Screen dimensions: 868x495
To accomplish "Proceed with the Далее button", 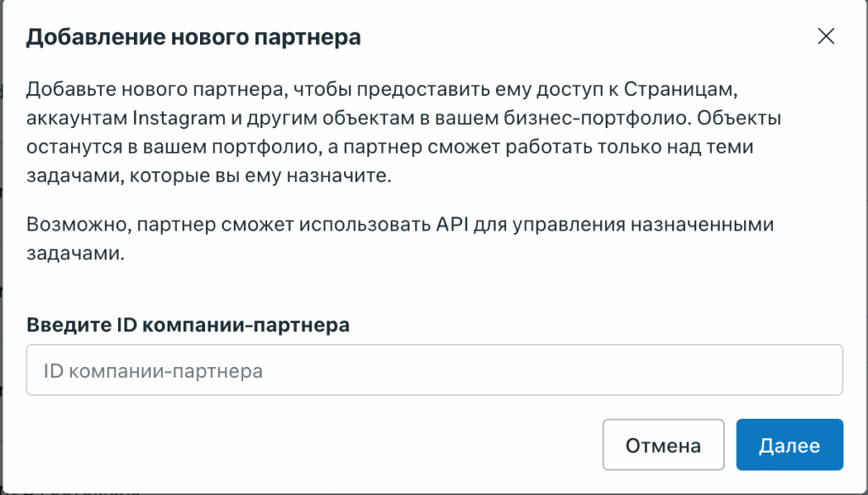I will coord(789,445).
